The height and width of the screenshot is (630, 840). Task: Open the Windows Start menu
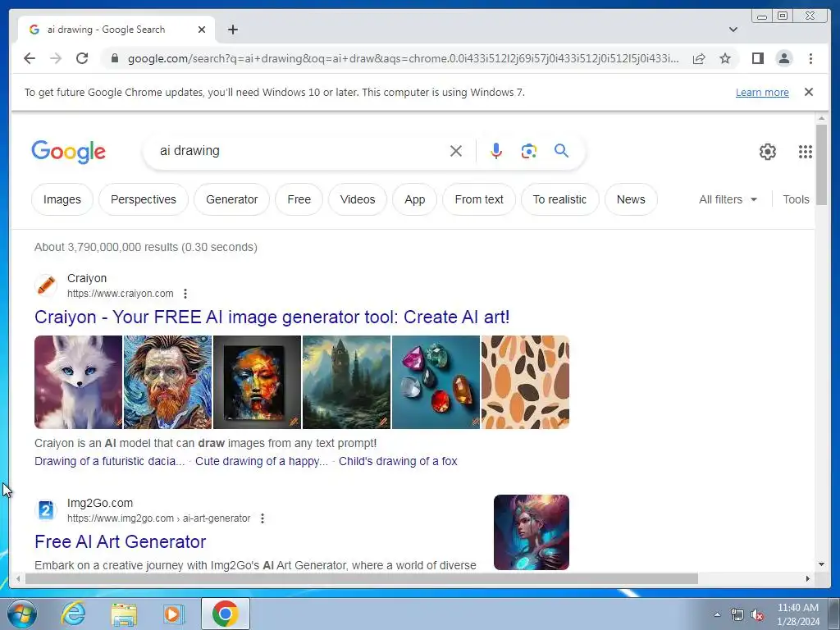[22, 614]
